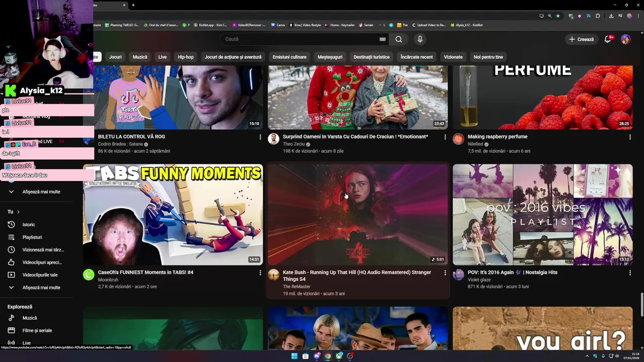644x362 pixels.
Task: Open the account avatar menu
Action: pyautogui.click(x=626, y=39)
